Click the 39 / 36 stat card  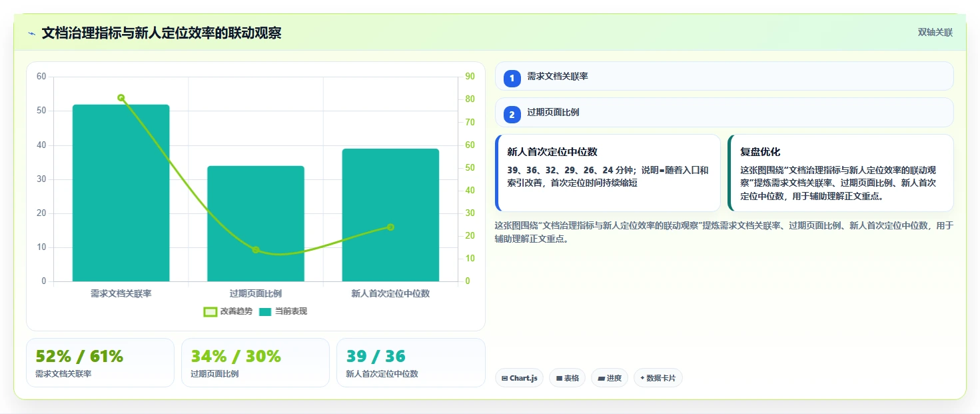411,363
